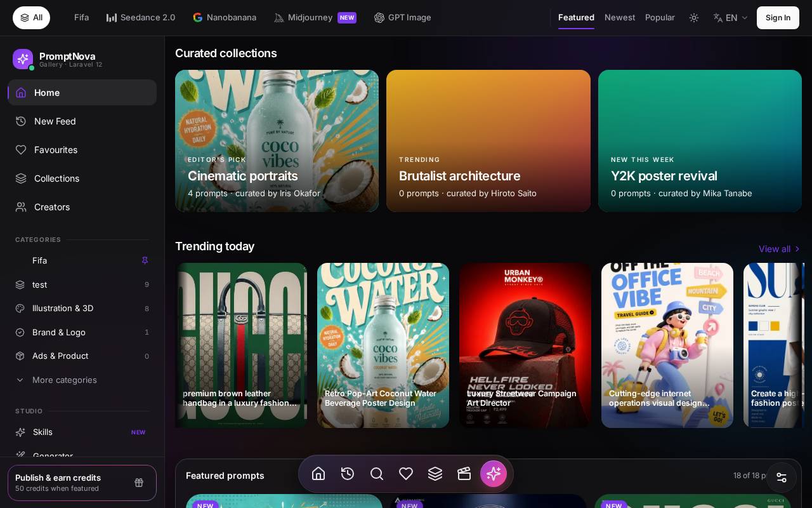Open the Y2K poster revival collection
The height and width of the screenshot is (508, 812).
[x=700, y=141]
